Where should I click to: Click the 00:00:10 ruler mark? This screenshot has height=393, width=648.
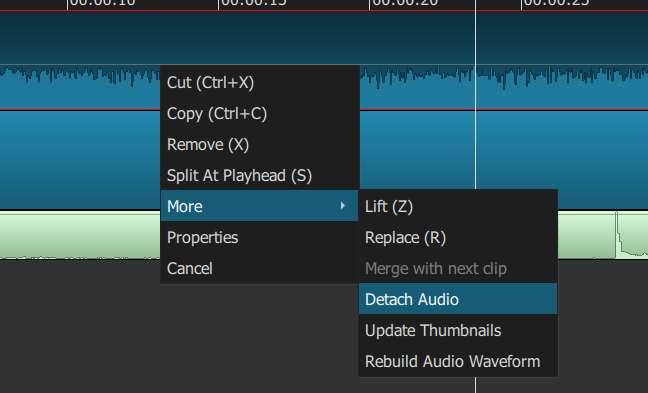pyautogui.click(x=102, y=3)
